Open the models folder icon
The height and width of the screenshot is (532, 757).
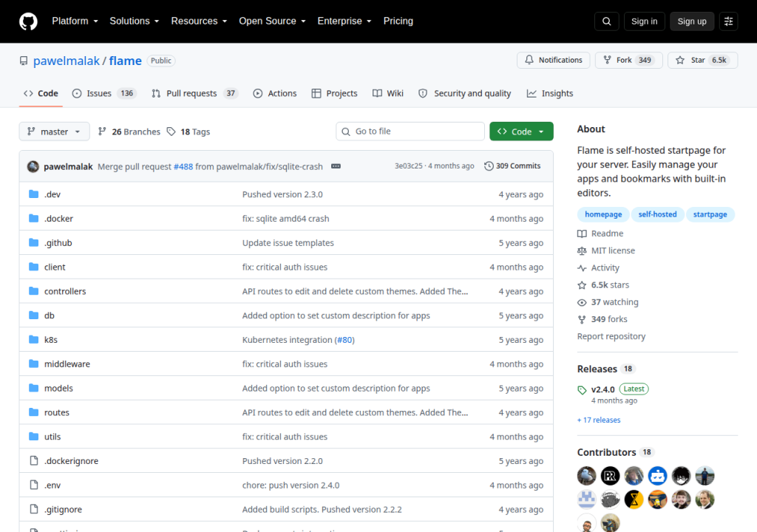(x=34, y=388)
